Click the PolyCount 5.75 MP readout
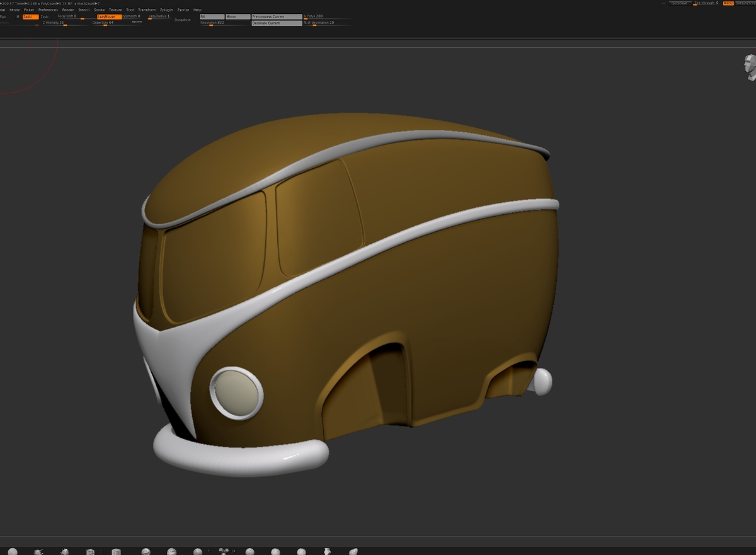 pos(58,4)
